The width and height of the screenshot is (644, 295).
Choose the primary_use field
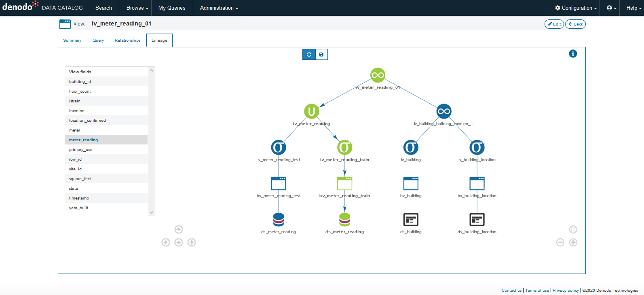pos(106,149)
